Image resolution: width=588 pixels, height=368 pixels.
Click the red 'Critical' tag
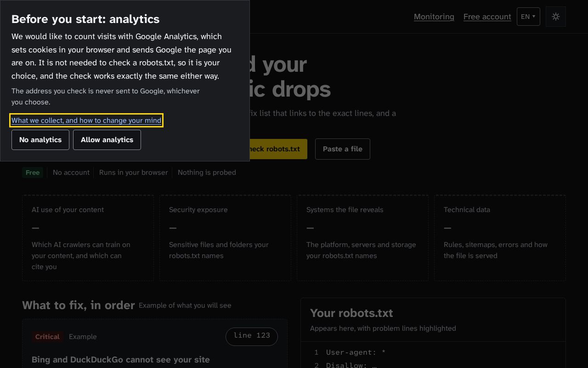click(x=48, y=337)
